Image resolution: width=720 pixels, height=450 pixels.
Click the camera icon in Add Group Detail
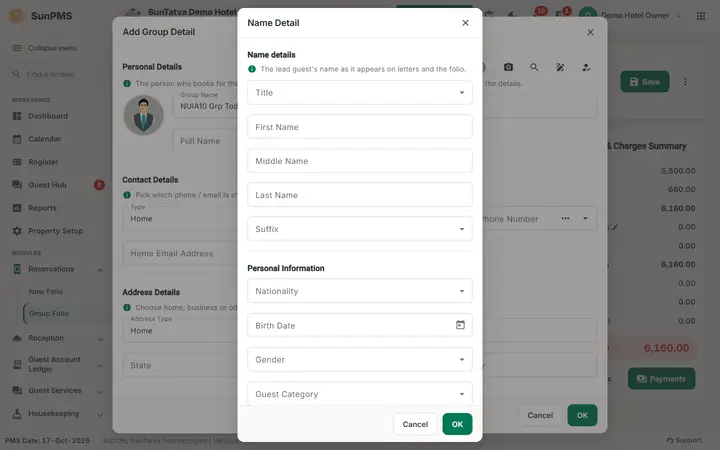point(508,67)
